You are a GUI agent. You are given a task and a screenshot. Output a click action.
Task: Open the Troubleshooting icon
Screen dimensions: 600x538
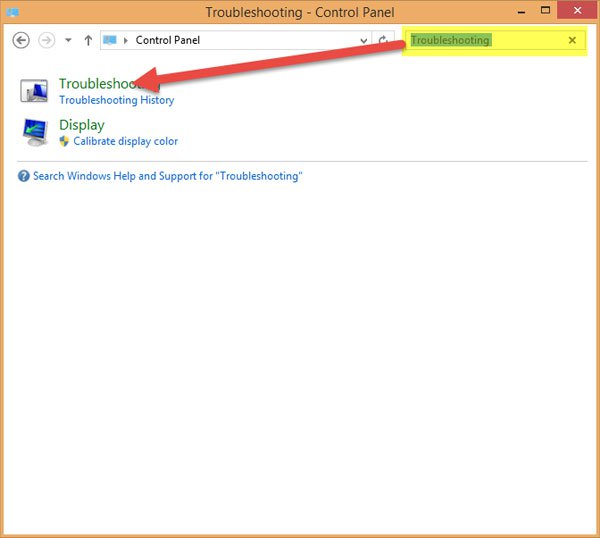34,90
